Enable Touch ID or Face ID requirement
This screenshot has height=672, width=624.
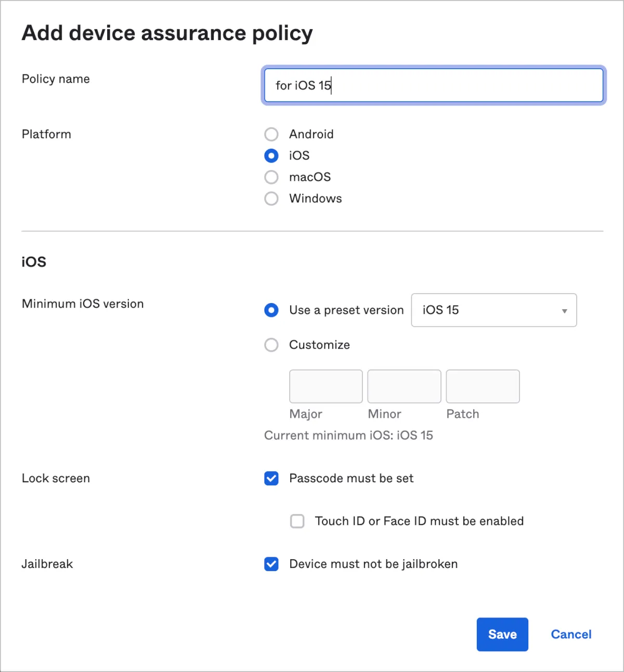click(297, 521)
